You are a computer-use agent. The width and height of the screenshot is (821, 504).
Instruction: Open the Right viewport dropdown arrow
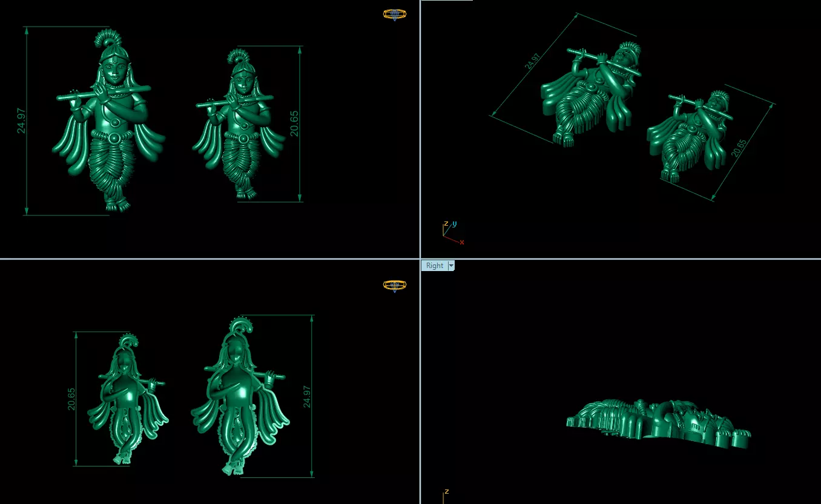(x=450, y=266)
